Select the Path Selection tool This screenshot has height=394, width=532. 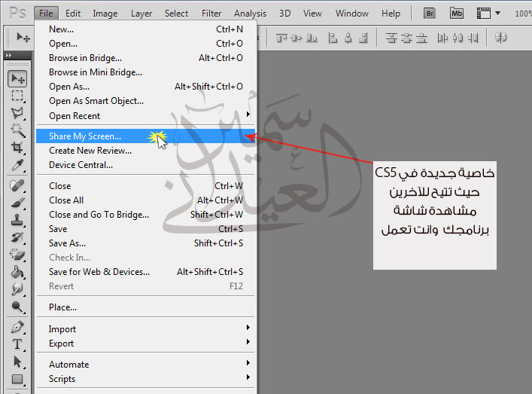point(17,362)
